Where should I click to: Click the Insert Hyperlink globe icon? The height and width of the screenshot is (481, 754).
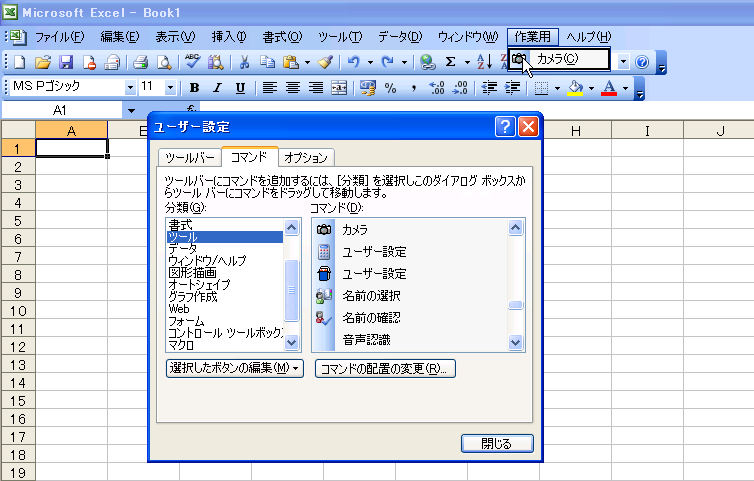tap(427, 62)
